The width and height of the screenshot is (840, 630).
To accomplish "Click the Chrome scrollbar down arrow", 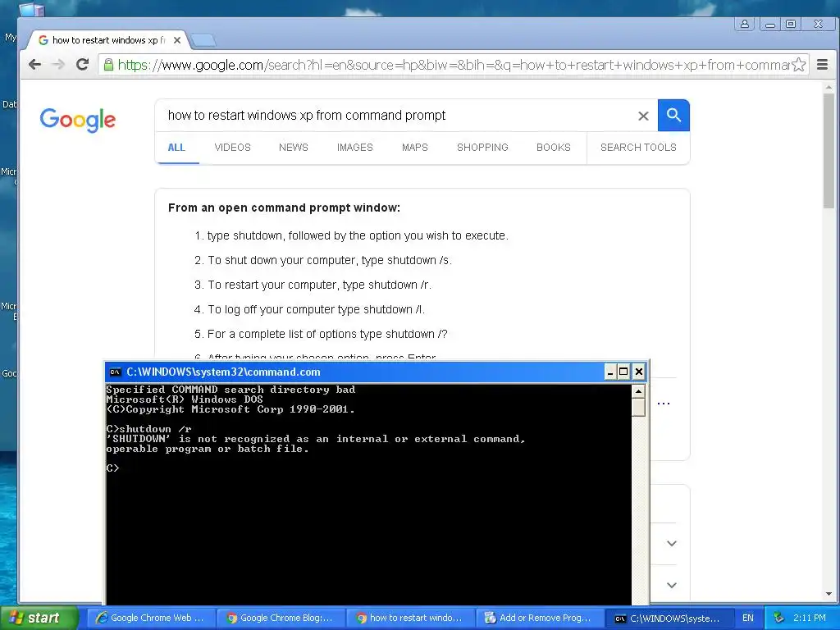I will pos(829,594).
